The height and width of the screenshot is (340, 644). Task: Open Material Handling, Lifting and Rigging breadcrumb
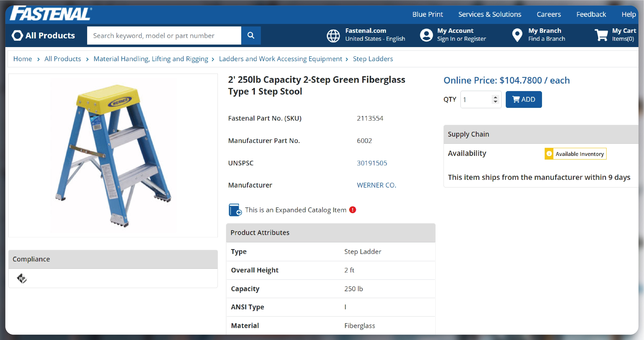point(151,59)
